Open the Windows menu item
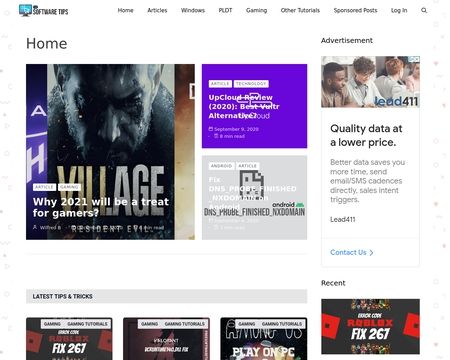Screen dimensions: 450x360 click(193, 10)
